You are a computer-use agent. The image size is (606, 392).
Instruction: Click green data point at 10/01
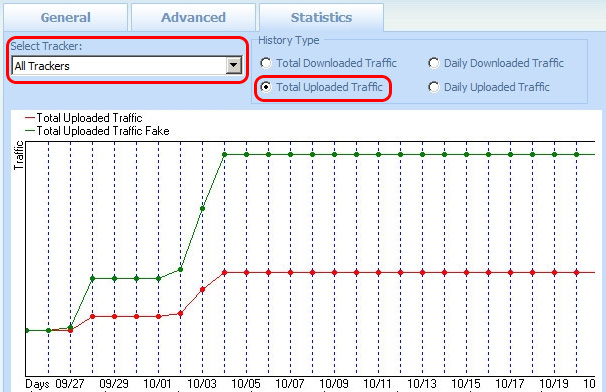pos(158,278)
